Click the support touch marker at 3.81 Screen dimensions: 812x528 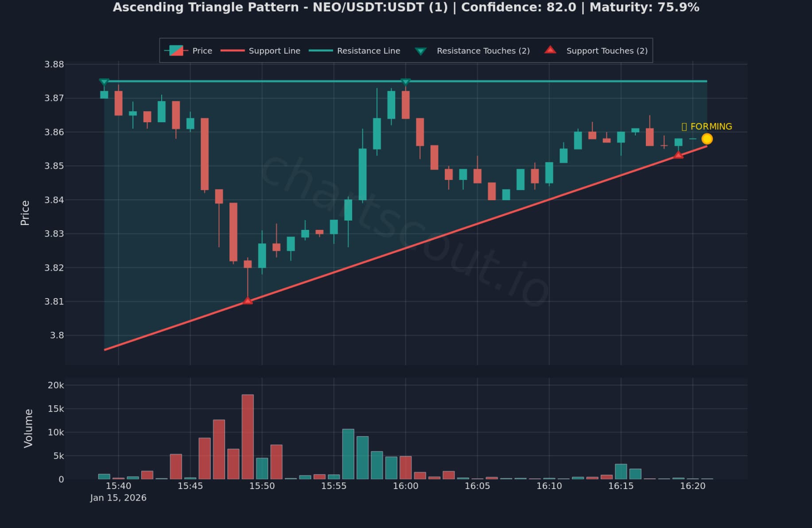[x=247, y=301]
